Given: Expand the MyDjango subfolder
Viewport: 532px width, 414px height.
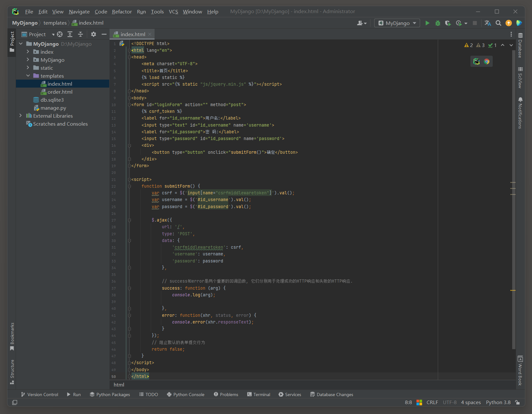Looking at the screenshot, I should [28, 60].
